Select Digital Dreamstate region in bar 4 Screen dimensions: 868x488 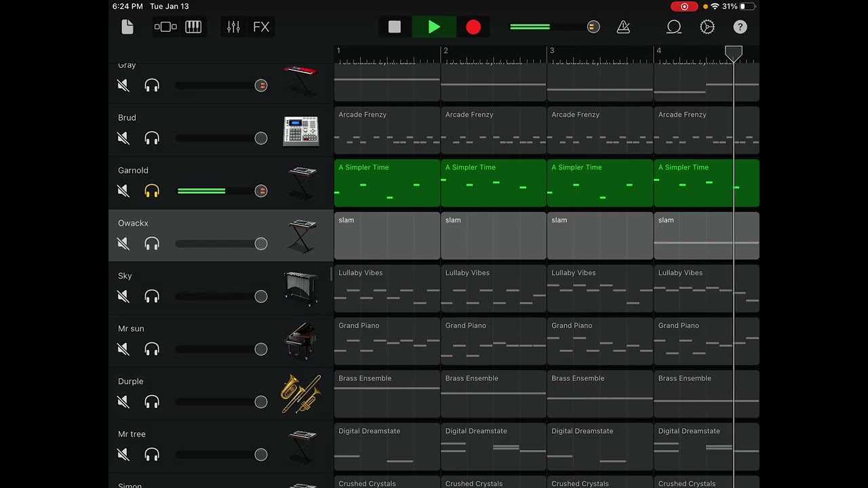[x=707, y=447]
